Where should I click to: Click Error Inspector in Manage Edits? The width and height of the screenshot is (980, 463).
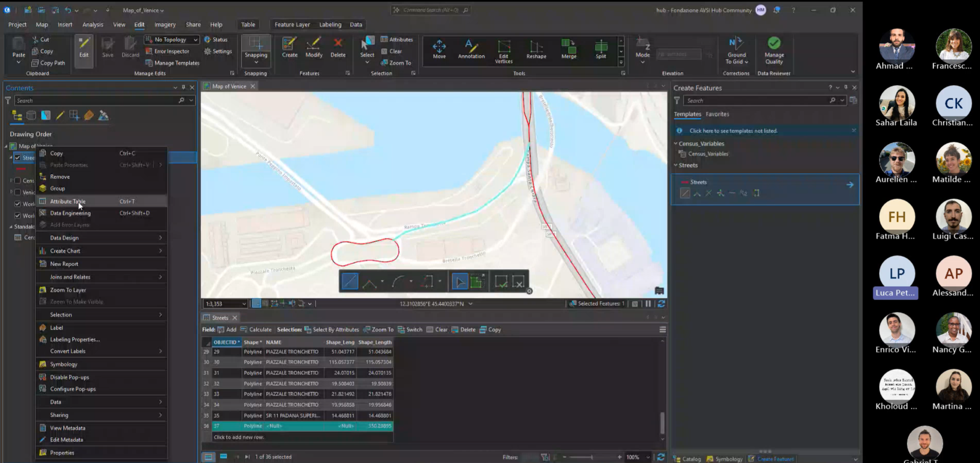point(167,51)
